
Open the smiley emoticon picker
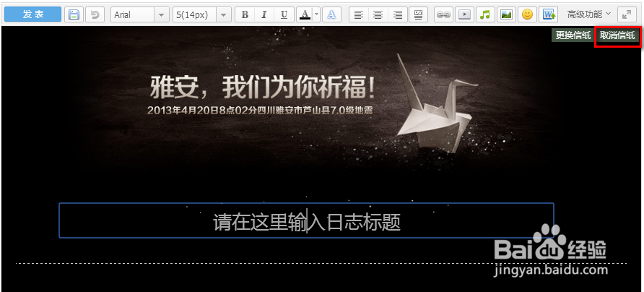coord(527,14)
